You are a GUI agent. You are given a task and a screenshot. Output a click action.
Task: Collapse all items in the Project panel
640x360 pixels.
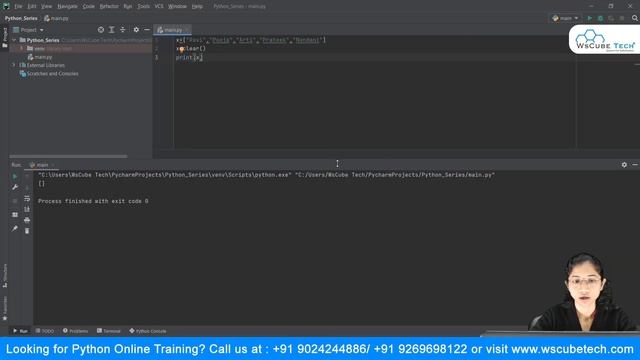[122, 30]
